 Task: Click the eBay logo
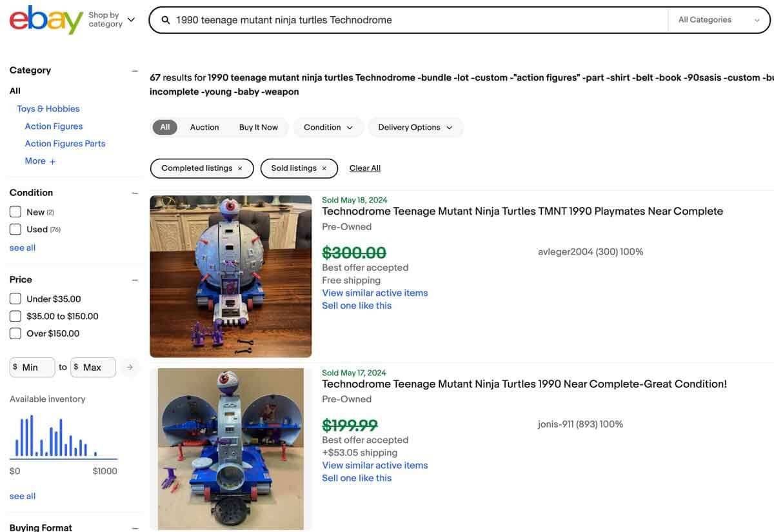tap(45, 18)
